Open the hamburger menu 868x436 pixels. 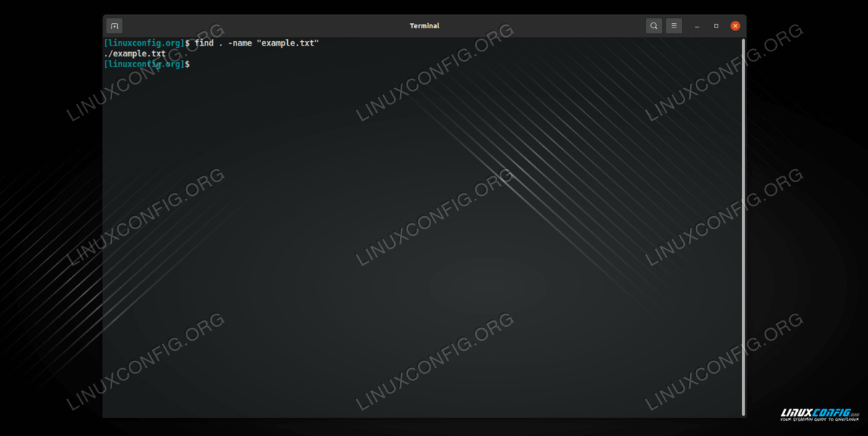tap(674, 26)
